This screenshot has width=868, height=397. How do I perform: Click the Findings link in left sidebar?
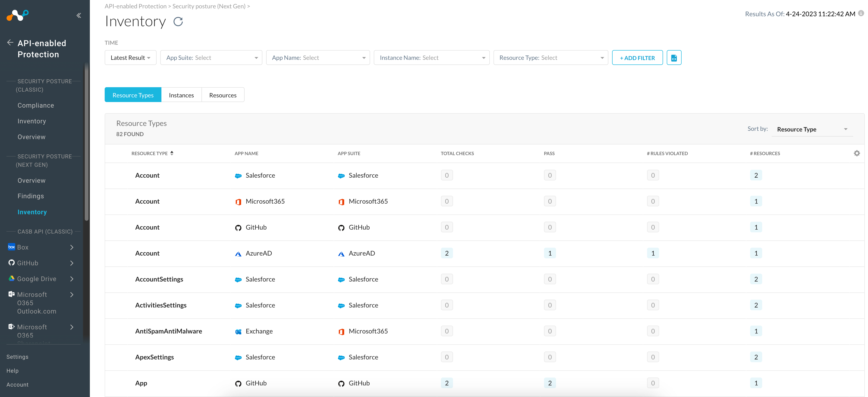pos(30,196)
